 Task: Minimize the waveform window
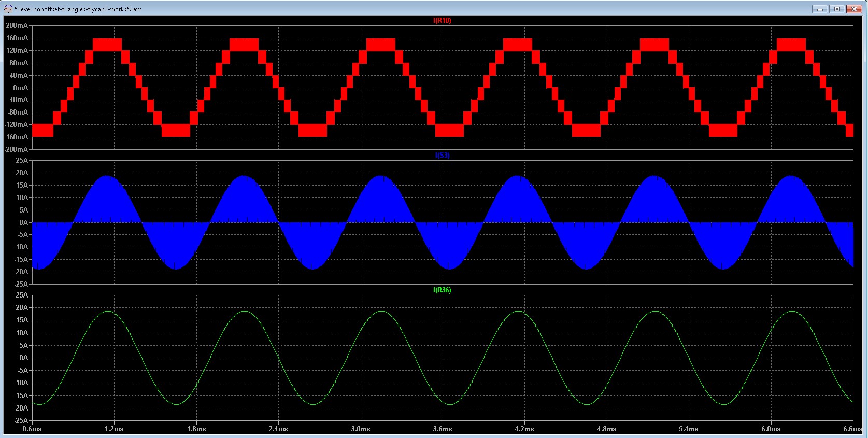(x=819, y=9)
